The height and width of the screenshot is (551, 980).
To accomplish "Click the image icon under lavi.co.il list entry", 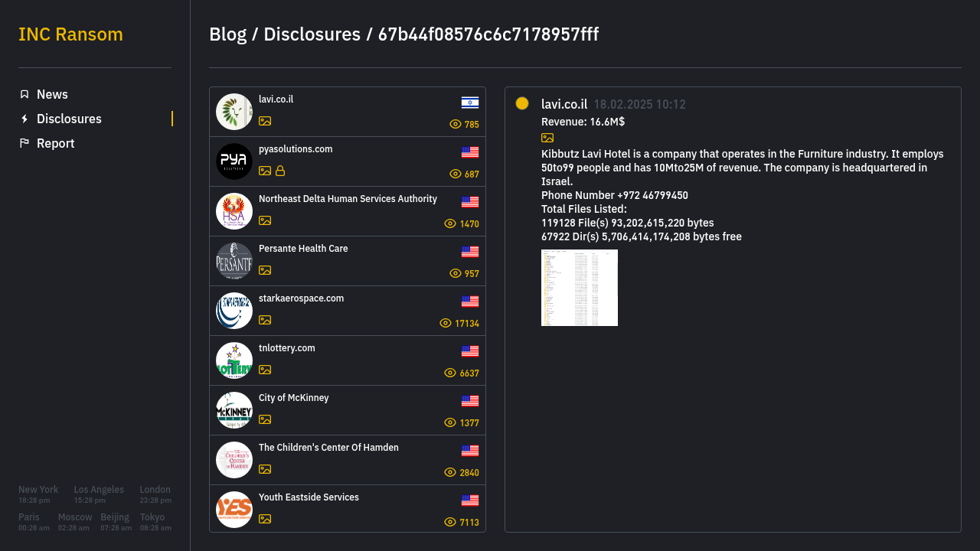I will tap(265, 121).
